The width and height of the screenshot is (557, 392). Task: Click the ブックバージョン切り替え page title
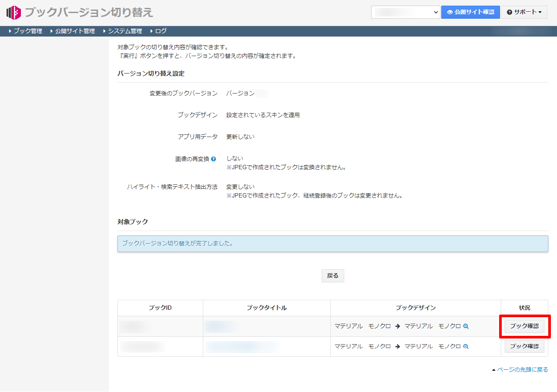[89, 12]
